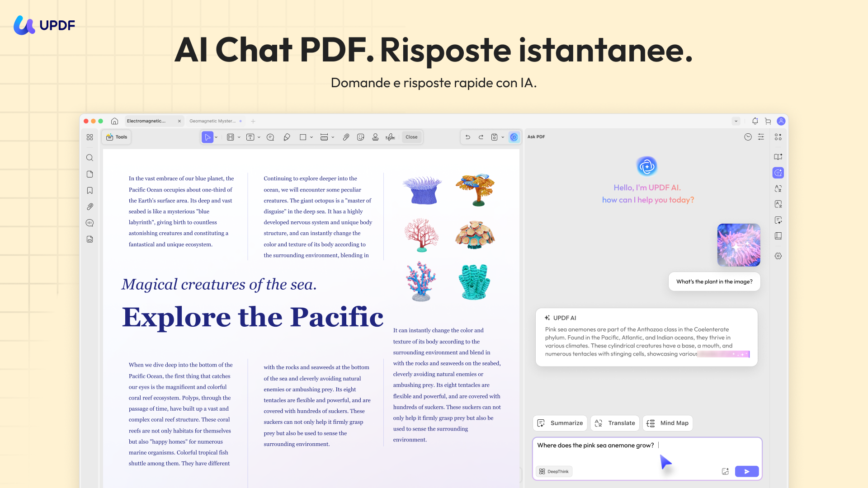Image resolution: width=868 pixels, height=488 pixels.
Task: Select the text box tool
Action: tap(250, 137)
